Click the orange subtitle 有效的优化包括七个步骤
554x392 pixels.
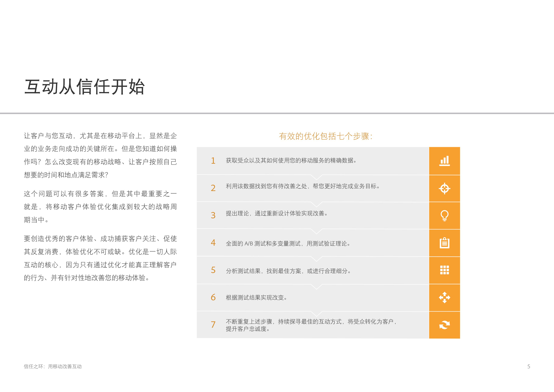point(325,136)
